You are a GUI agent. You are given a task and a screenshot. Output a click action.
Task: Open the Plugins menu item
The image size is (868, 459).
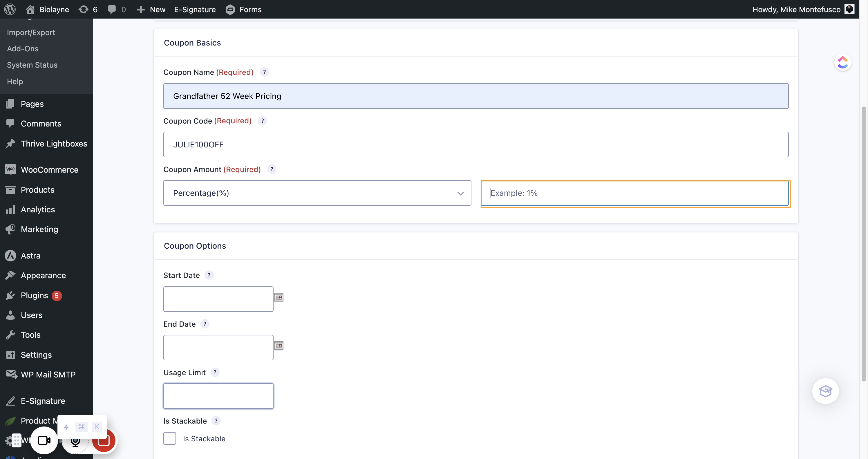[34, 296]
